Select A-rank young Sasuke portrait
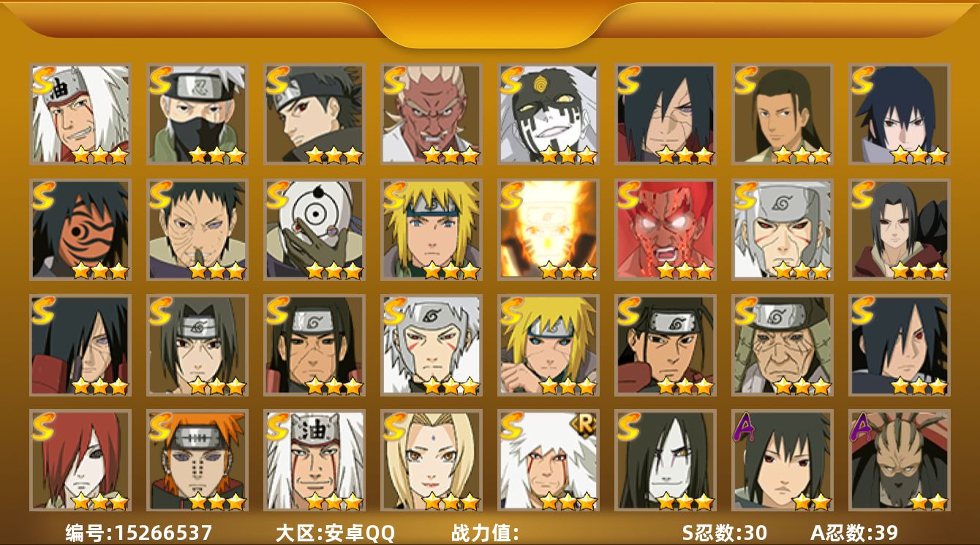 tap(783, 460)
